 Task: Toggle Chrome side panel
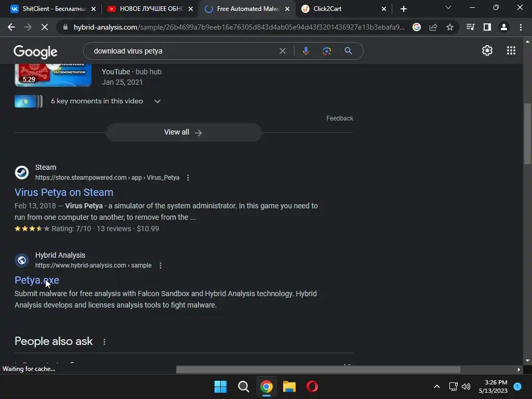(487, 27)
